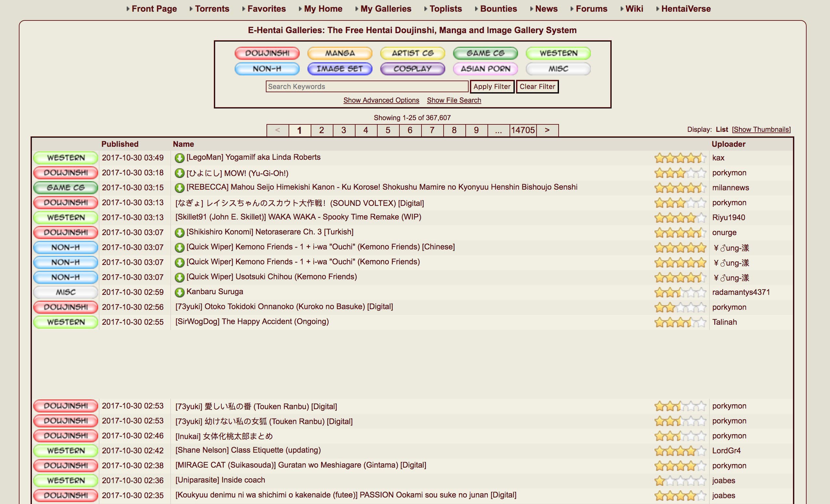Image resolution: width=830 pixels, height=504 pixels.
Task: Toggle the WESTERN category filter in search box
Action: point(558,53)
